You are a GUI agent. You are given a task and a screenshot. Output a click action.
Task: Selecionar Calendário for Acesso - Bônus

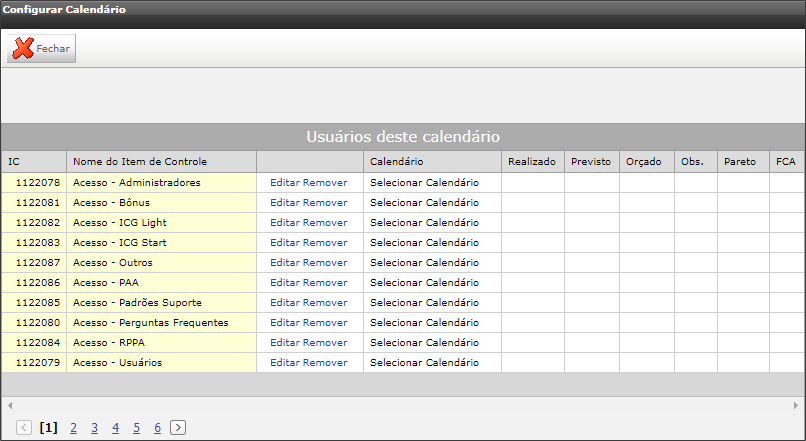(x=425, y=203)
